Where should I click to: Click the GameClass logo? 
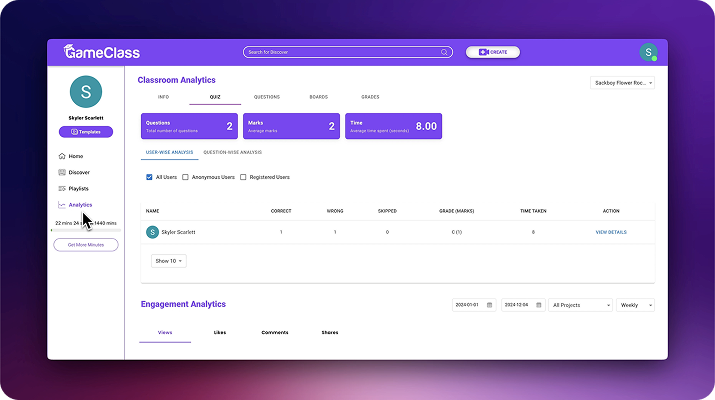102,52
